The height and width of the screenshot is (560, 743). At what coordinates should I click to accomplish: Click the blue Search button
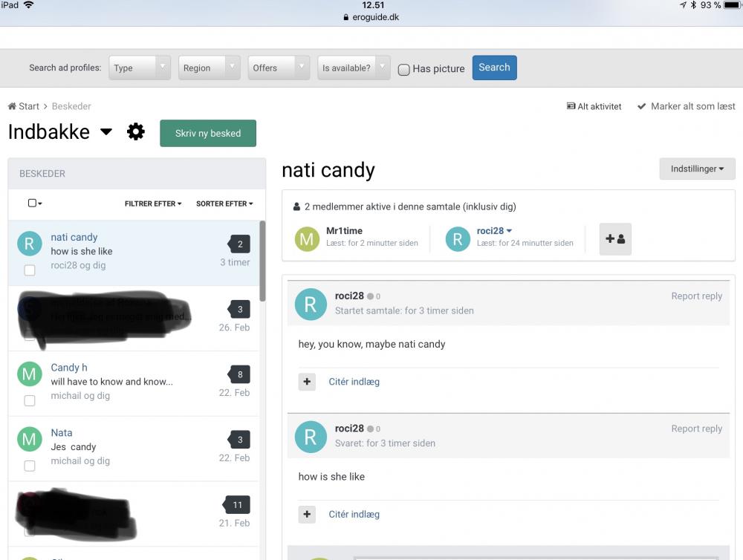point(494,68)
